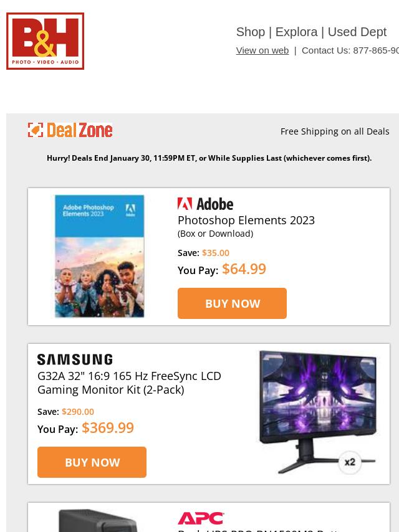
Task: Click Free Shipping on all Deals text
Action: [335, 131]
